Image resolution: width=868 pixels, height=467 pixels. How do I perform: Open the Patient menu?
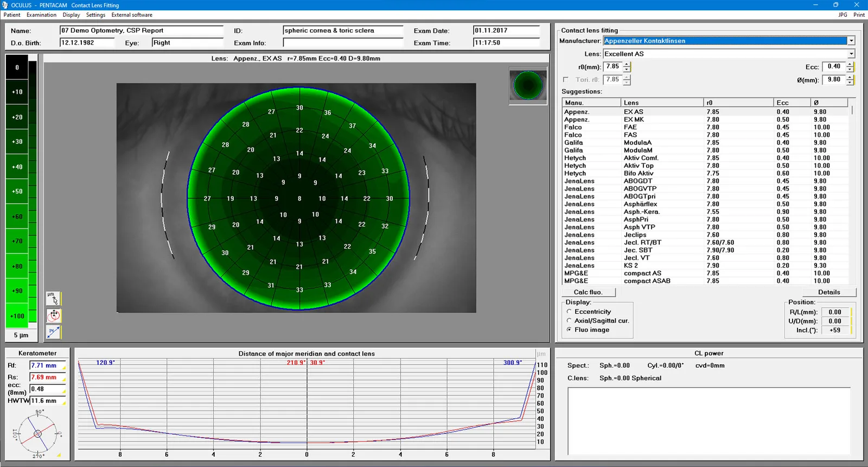pyautogui.click(x=12, y=15)
